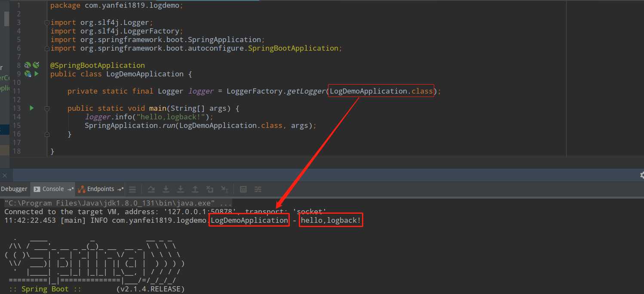The height and width of the screenshot is (294, 644).
Task: Click 'SpringApplication.run' on line 15
Action: (130, 125)
